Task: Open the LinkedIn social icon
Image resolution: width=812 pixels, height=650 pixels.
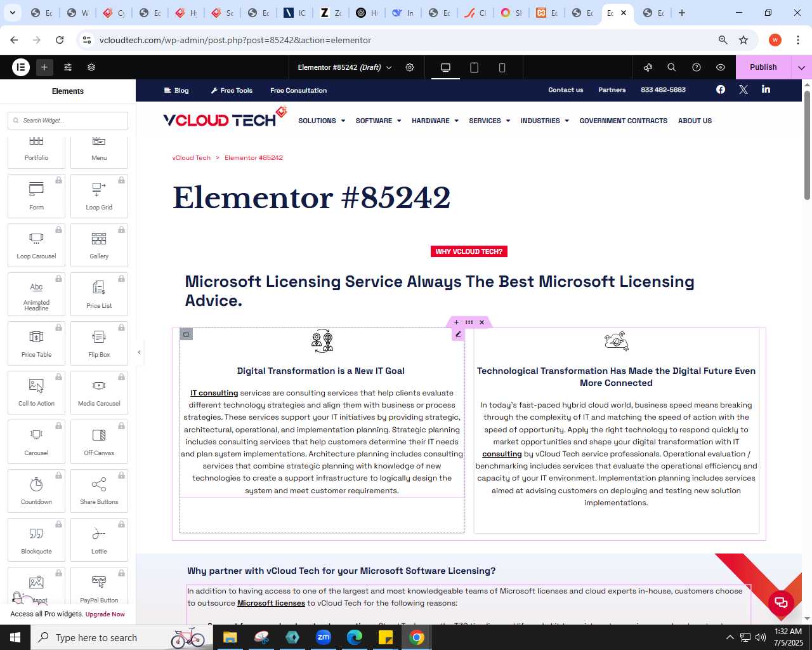Action: [766, 90]
